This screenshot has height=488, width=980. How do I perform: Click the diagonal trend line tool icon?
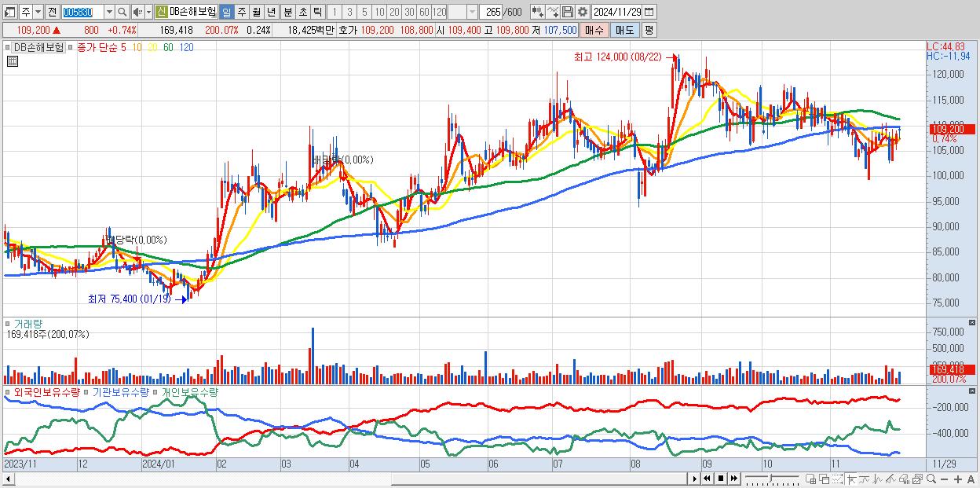click(x=890, y=479)
